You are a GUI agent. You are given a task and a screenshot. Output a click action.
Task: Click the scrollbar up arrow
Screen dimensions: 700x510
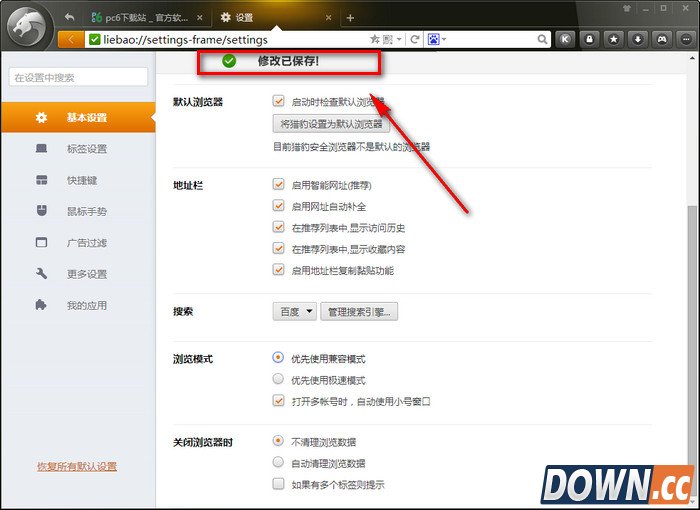coord(693,58)
